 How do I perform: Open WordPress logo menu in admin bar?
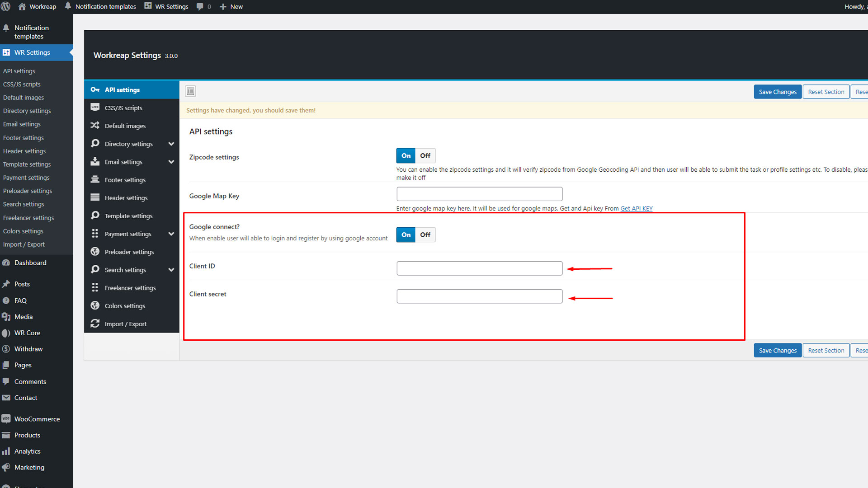point(6,6)
